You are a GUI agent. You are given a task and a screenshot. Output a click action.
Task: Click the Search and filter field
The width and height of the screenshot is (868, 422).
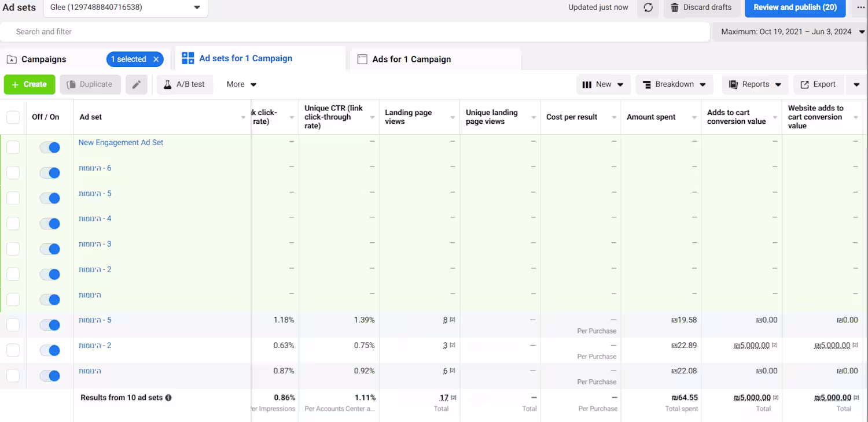click(355, 32)
